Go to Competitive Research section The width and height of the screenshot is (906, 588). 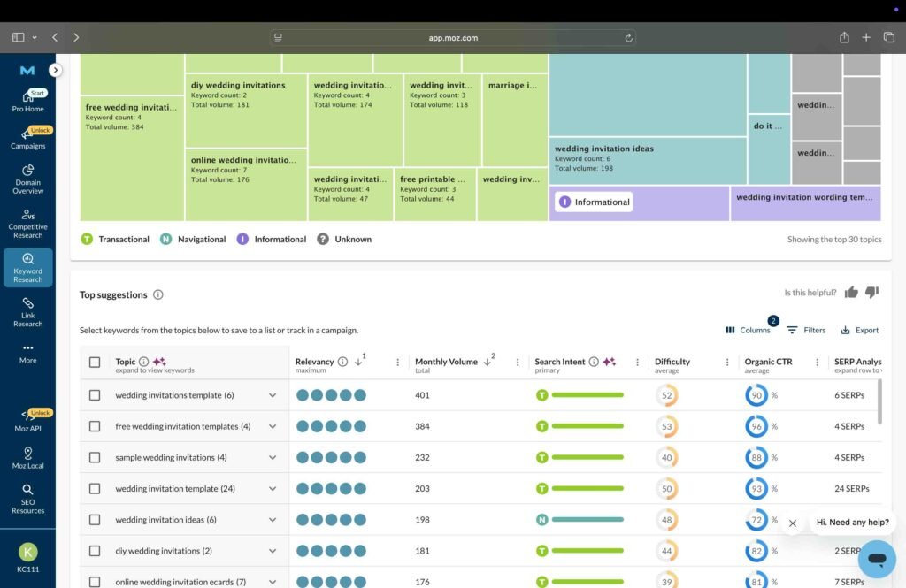click(x=27, y=224)
